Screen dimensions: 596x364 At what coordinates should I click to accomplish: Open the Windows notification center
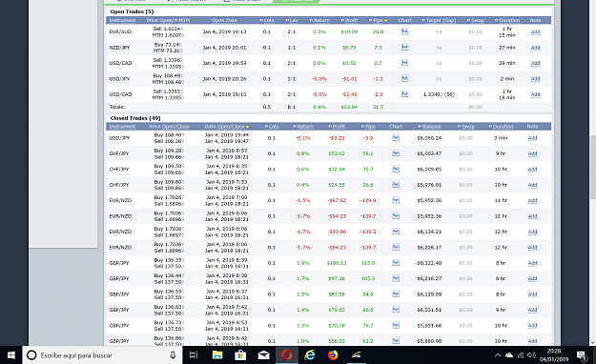pyautogui.click(x=581, y=355)
